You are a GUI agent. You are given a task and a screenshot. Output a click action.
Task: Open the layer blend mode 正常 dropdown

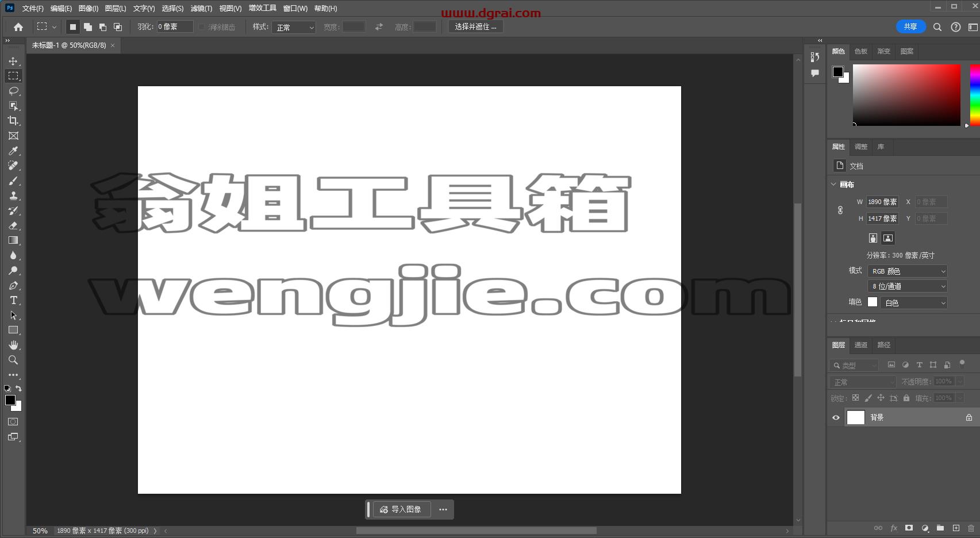pos(863,382)
